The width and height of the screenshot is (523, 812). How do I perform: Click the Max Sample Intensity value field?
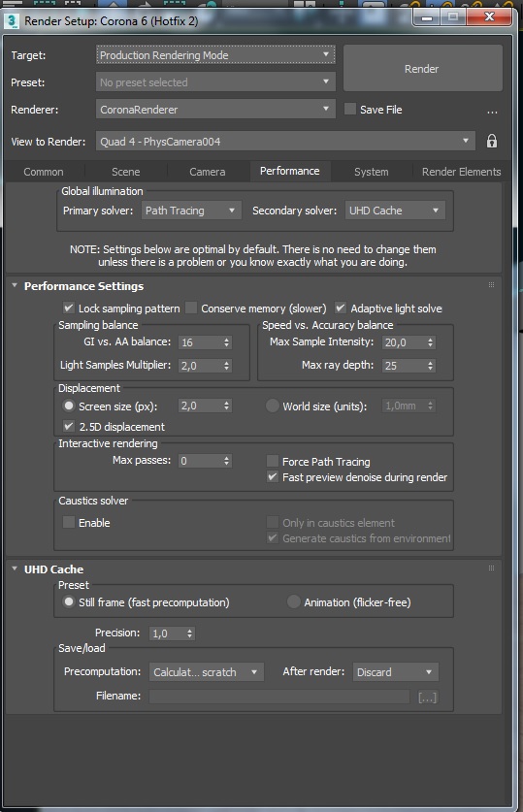point(405,342)
